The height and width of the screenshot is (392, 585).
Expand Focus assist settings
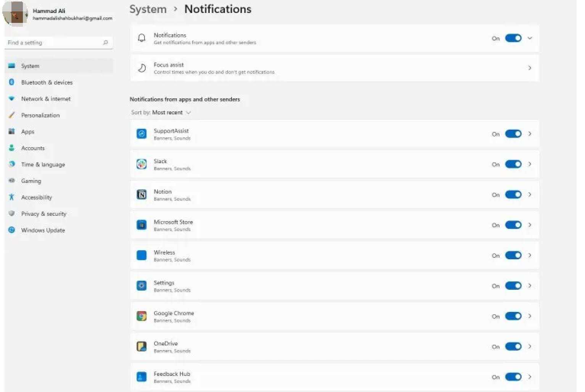point(530,68)
